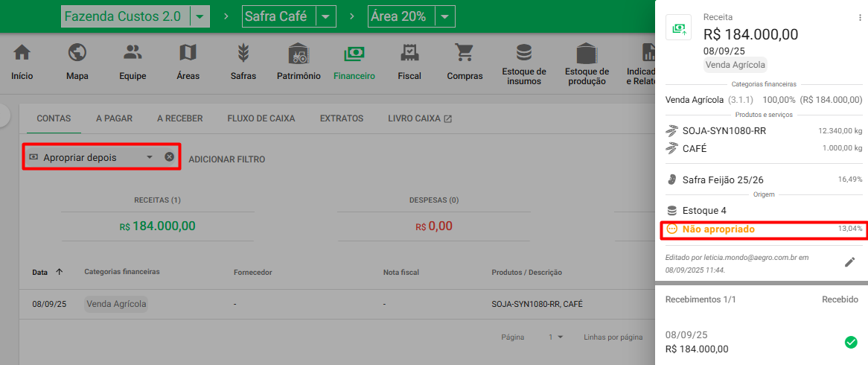The height and width of the screenshot is (365, 868).
Task: Expand the Fazenda Custos 2.0 dropdown
Action: point(200,16)
